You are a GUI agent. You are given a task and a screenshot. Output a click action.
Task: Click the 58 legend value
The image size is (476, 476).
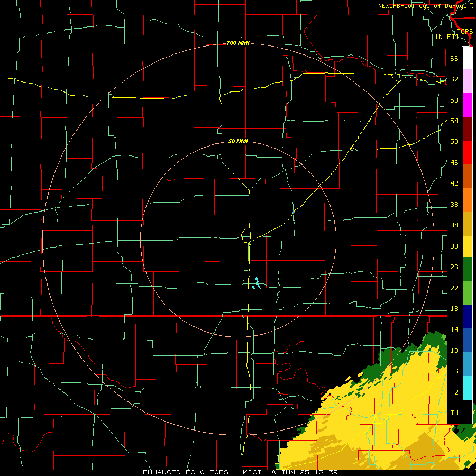[454, 100]
